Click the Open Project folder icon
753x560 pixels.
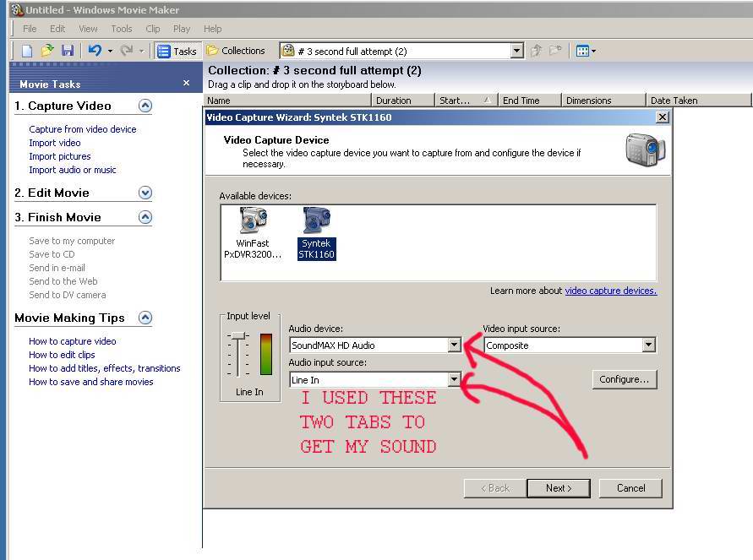[x=47, y=51]
